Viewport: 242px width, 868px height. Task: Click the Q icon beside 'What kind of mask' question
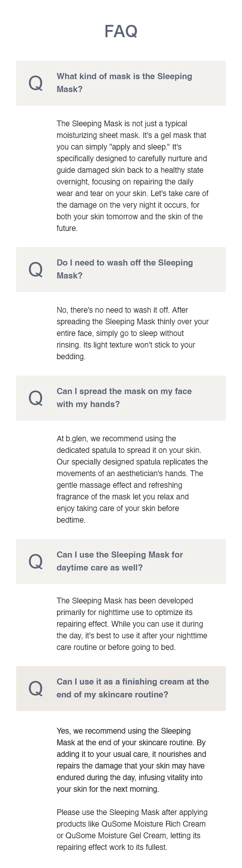pyautogui.click(x=35, y=83)
